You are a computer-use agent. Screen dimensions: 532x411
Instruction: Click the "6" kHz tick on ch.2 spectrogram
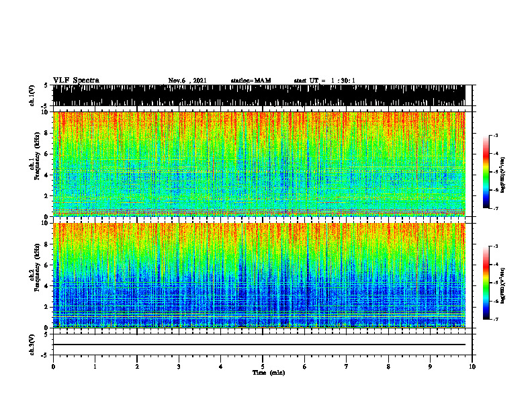[x=47, y=265]
